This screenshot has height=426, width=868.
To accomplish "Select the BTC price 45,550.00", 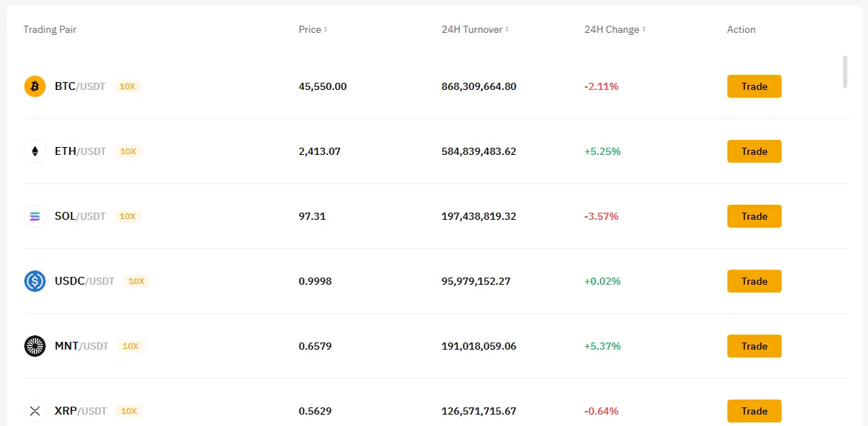I will coord(323,86).
